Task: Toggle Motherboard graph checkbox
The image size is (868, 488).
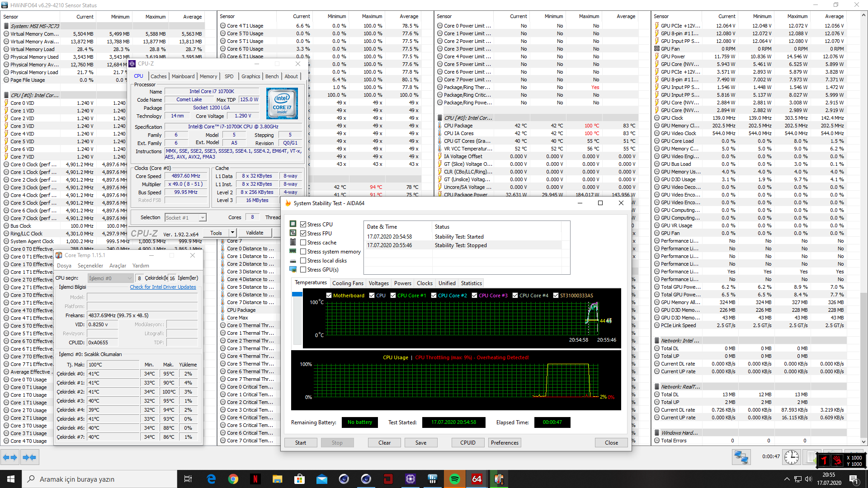Action: pos(329,296)
